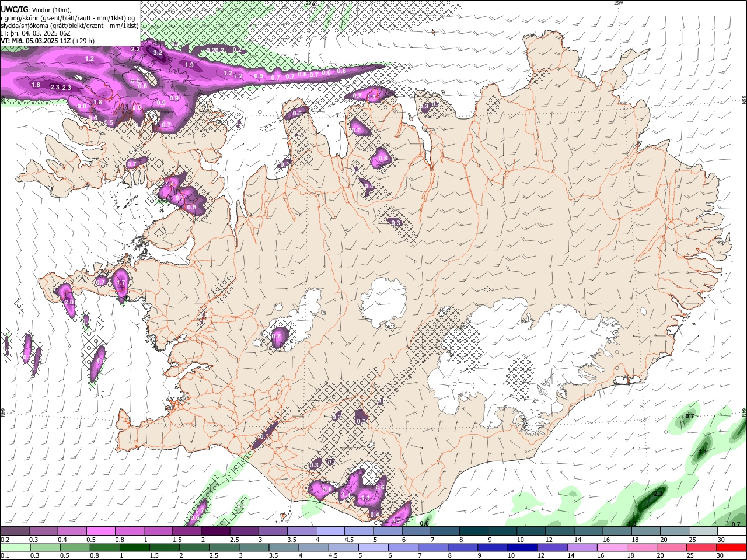This screenshot has height=560, width=747.
Task: Click the '20W' longitude label at the top edge
Action: tap(310, 3)
